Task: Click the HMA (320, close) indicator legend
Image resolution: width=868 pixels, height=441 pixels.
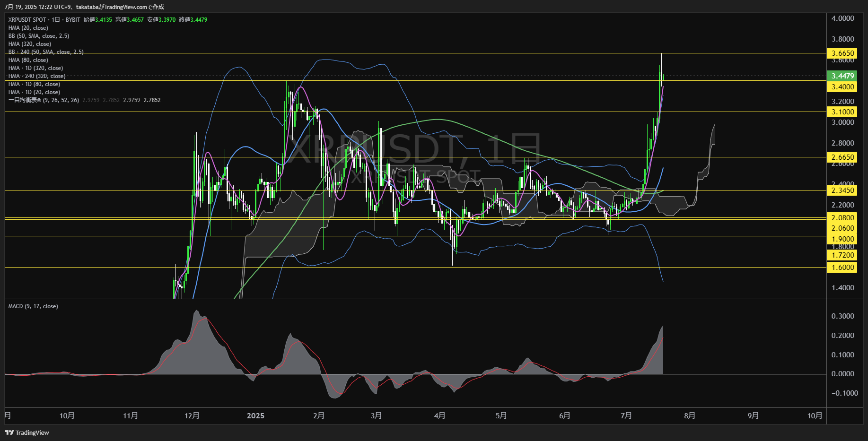Action: (x=29, y=44)
